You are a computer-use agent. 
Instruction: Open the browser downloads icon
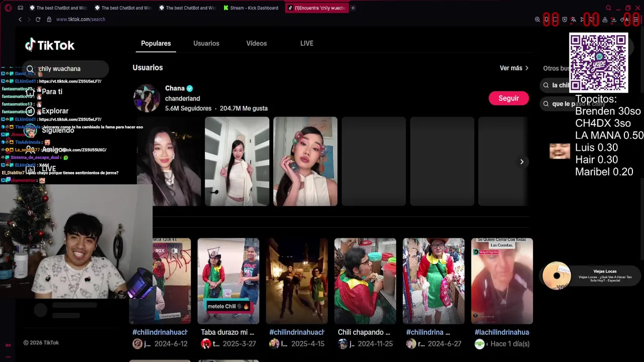coord(613,20)
